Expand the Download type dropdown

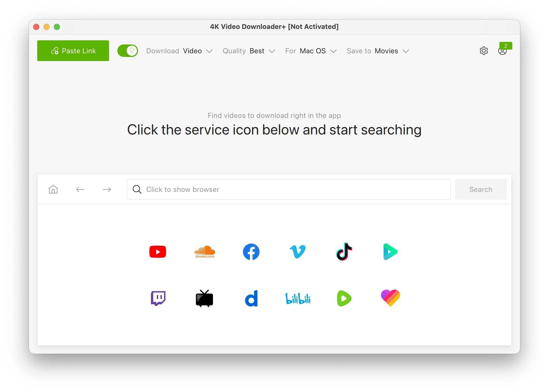click(x=209, y=51)
